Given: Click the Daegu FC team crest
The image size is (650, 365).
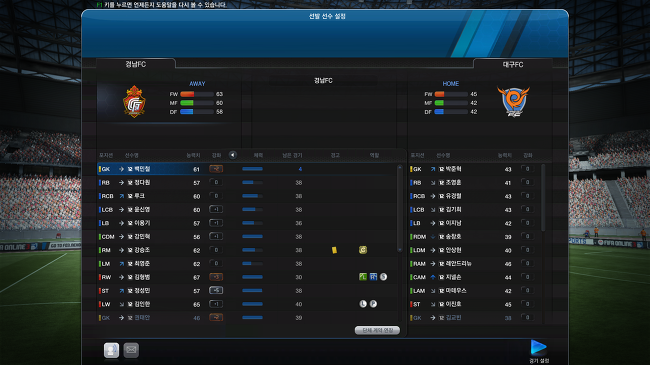Looking at the screenshot, I should 513,101.
